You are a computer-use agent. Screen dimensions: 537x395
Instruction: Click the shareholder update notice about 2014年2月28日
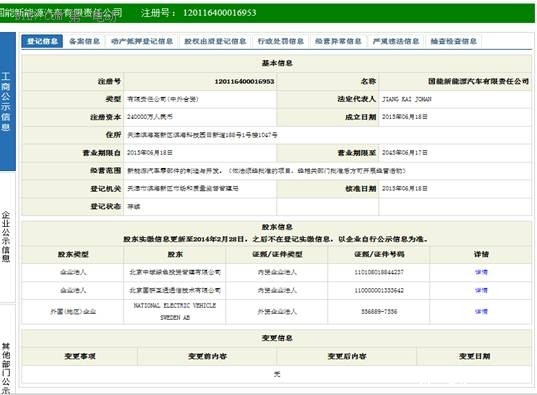click(277, 239)
